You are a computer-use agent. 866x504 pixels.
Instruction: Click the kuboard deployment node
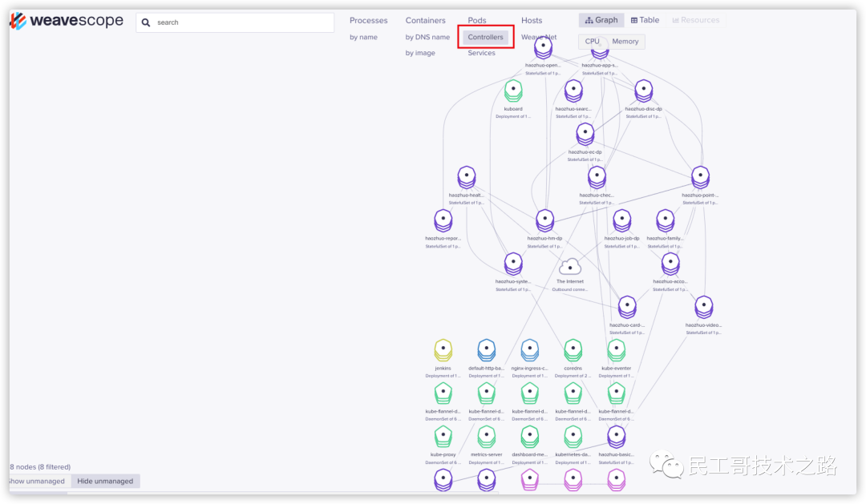pos(513,91)
